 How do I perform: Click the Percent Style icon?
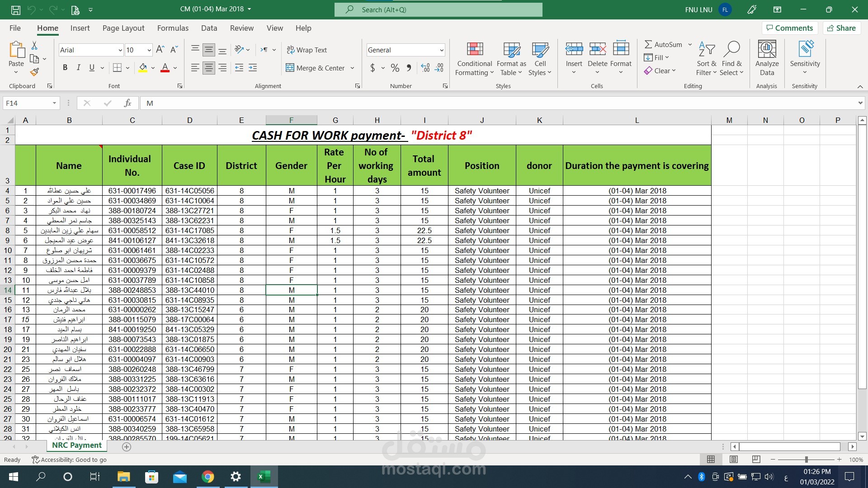(395, 68)
